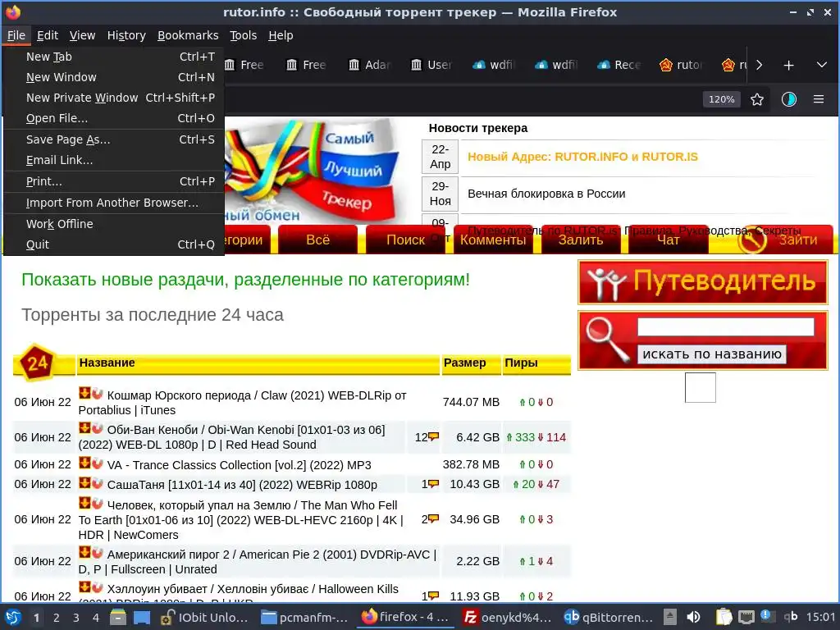Click the network tray icon

coord(746,617)
